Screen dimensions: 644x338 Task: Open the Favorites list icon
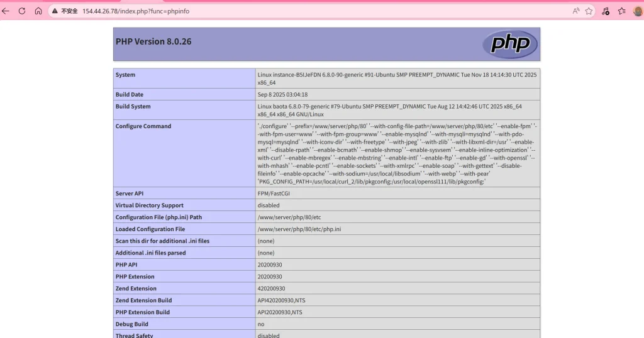coord(621,11)
